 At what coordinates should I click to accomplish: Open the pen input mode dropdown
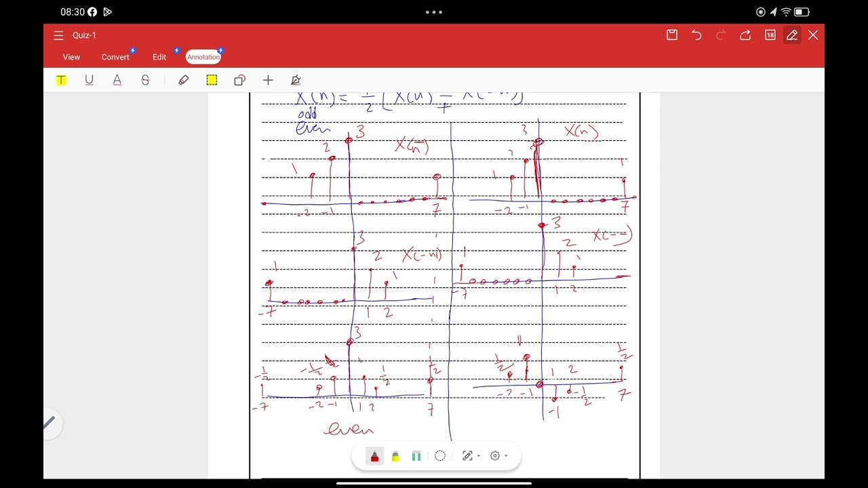[470, 456]
